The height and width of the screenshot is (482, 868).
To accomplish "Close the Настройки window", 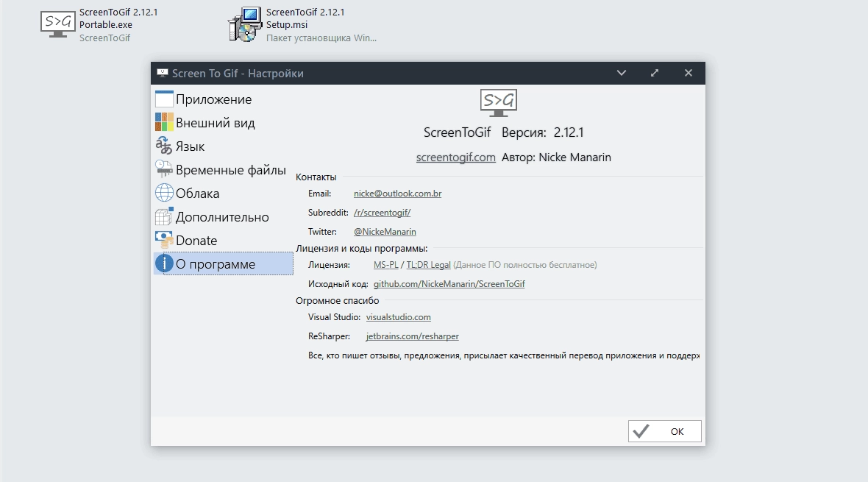I will [688, 73].
